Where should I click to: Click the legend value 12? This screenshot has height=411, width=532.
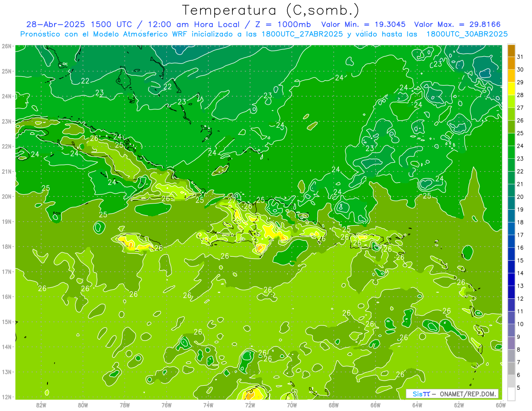tap(520, 298)
